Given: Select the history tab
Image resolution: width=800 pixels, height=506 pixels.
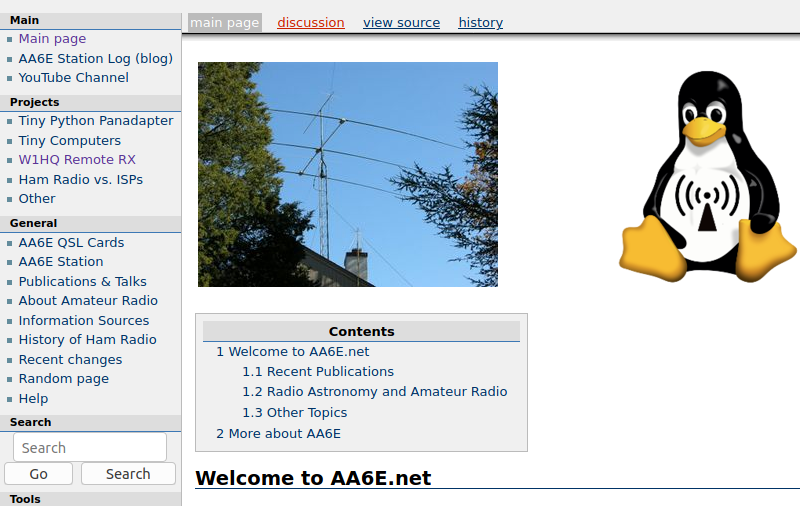Looking at the screenshot, I should (480, 23).
